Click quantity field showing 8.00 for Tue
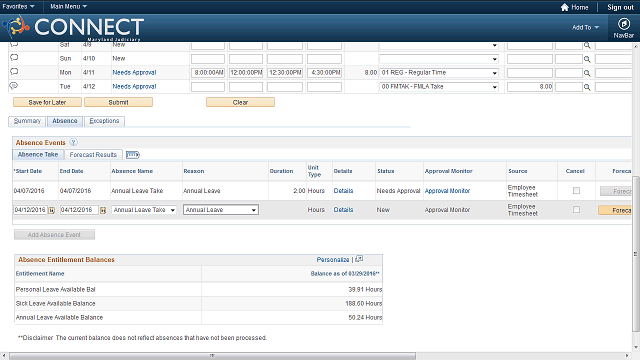This screenshot has height=360, width=640. 530,87
